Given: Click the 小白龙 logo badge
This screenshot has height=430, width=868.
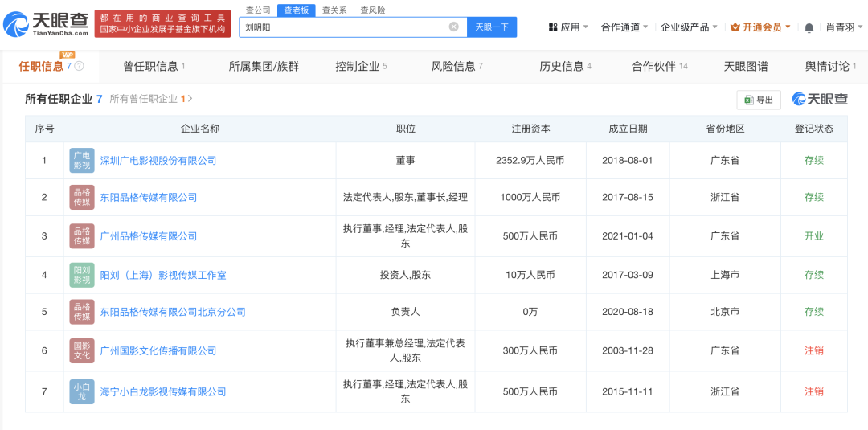Looking at the screenshot, I should click(x=82, y=391).
